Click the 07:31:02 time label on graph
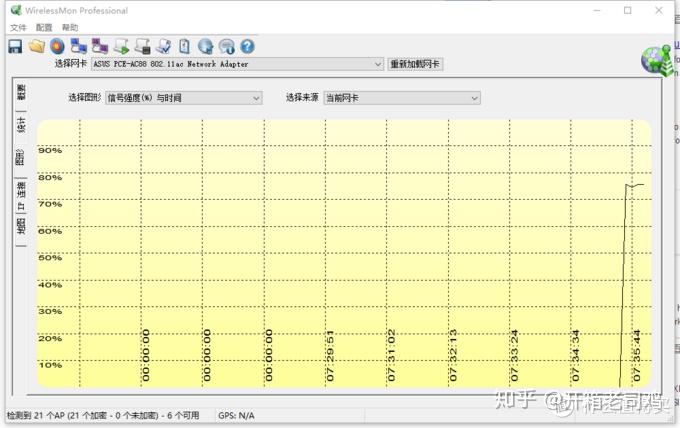Image resolution: width=680 pixels, height=428 pixels. (391, 356)
